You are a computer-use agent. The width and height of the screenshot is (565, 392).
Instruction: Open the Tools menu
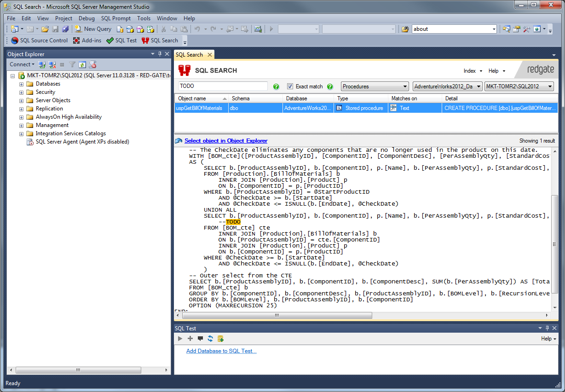[x=144, y=18]
